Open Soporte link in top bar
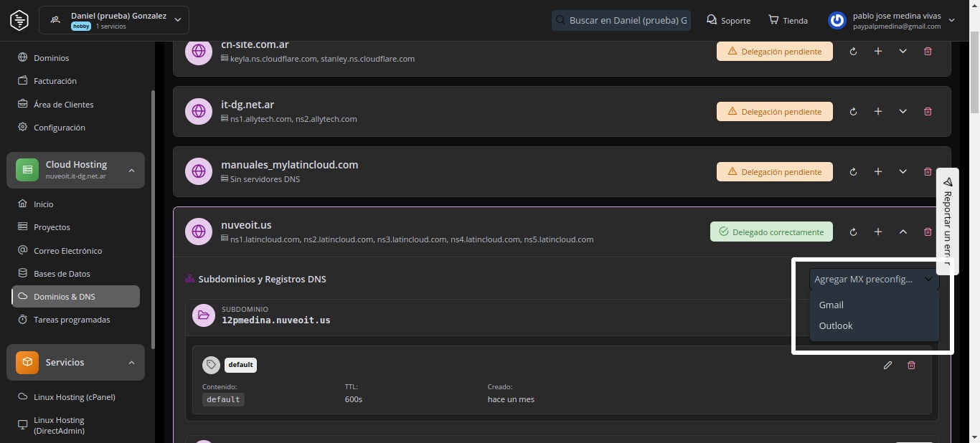This screenshot has height=443, width=980. point(728,21)
